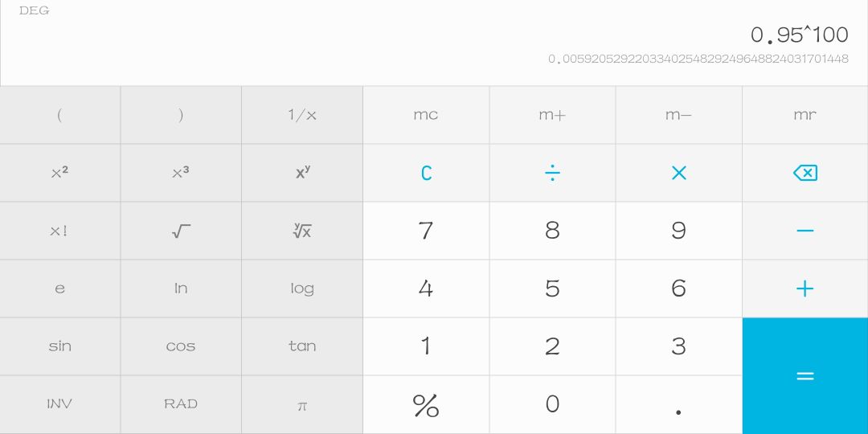Select the y-th root function

(302, 231)
